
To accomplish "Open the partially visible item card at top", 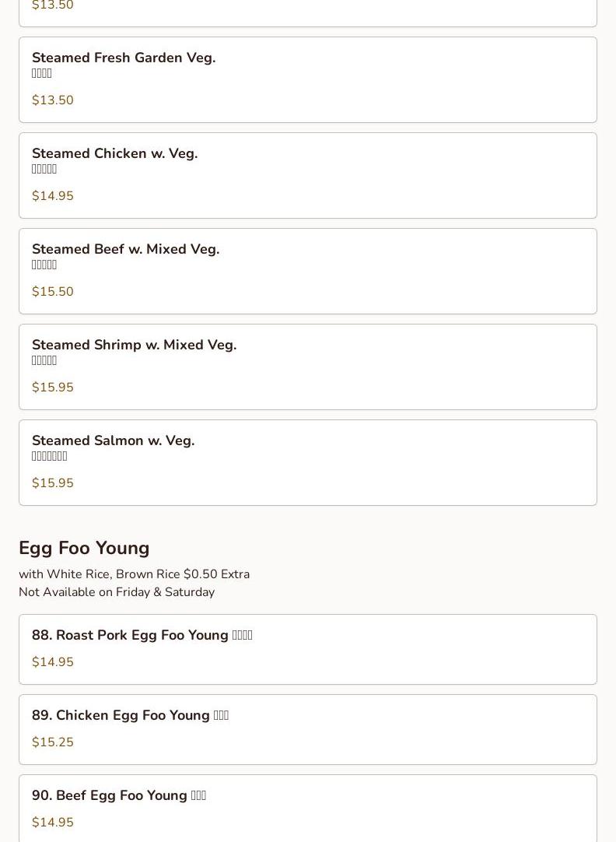I will pyautogui.click(x=308, y=12).
